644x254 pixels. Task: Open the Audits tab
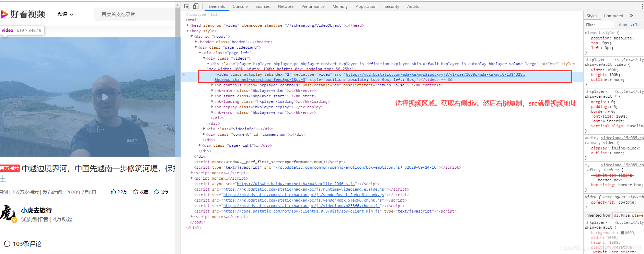[x=413, y=7]
